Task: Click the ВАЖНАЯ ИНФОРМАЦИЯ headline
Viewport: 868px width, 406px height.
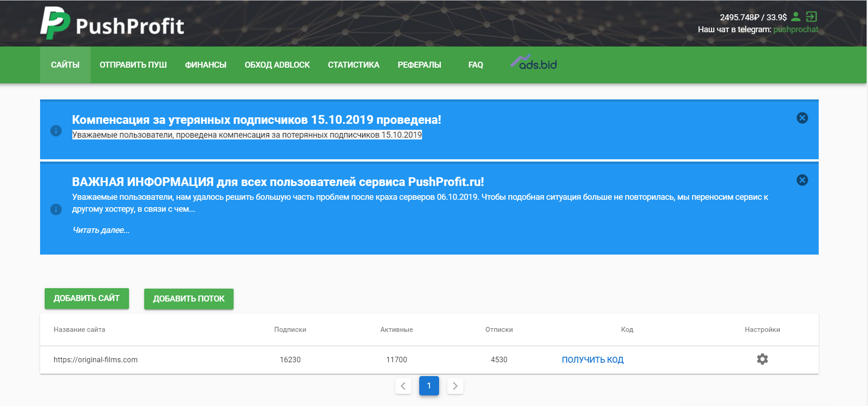Action: point(278,182)
